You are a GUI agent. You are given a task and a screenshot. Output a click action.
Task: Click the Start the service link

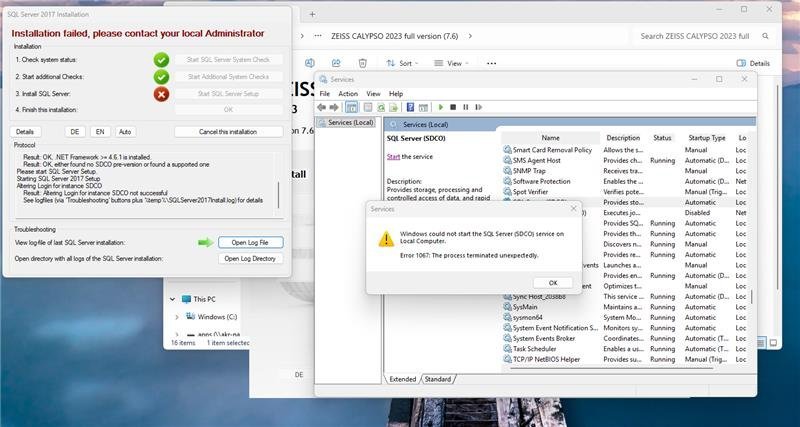pos(393,156)
